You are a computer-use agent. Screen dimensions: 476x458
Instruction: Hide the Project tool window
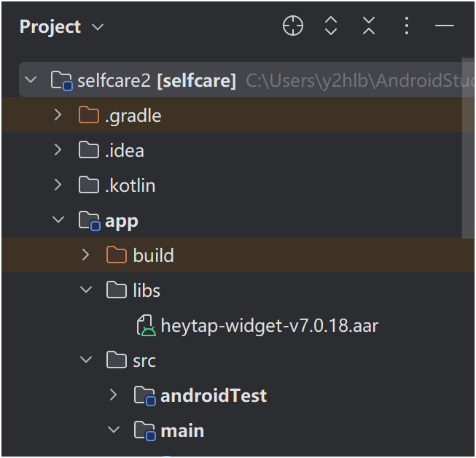click(445, 27)
